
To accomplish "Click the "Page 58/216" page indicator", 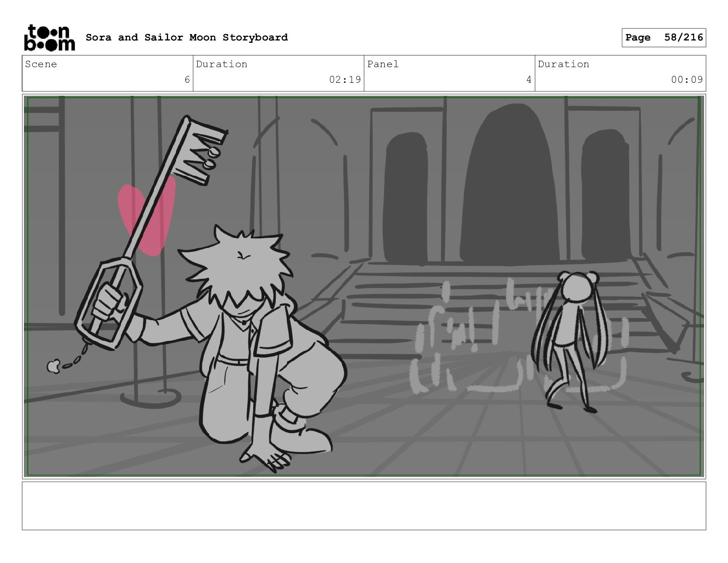I will (664, 38).
